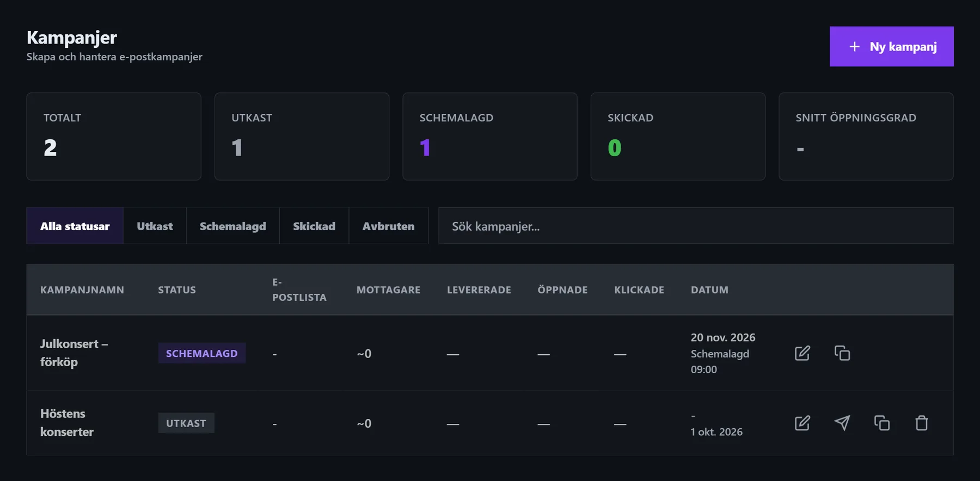Click the SCHEMALAGD status badge
Screen dimensions: 980x481
pyautogui.click(x=202, y=353)
